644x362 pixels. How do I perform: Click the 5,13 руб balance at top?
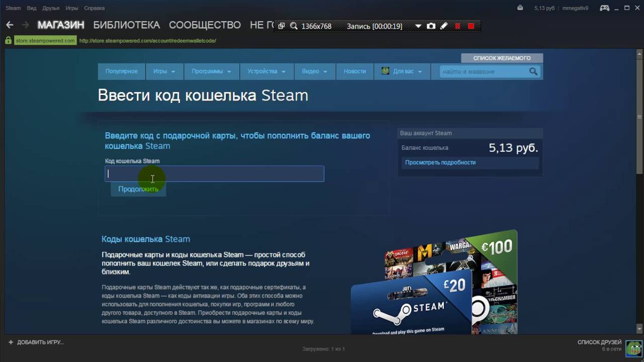point(544,8)
